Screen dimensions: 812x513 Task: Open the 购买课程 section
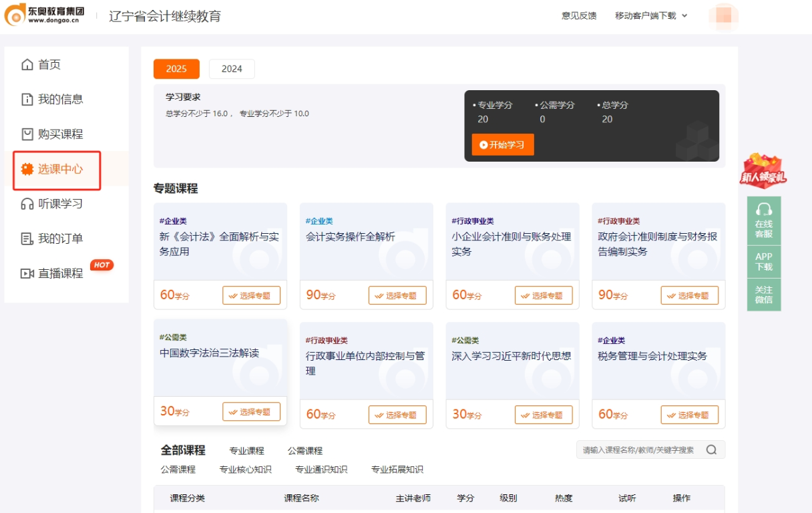pos(59,134)
